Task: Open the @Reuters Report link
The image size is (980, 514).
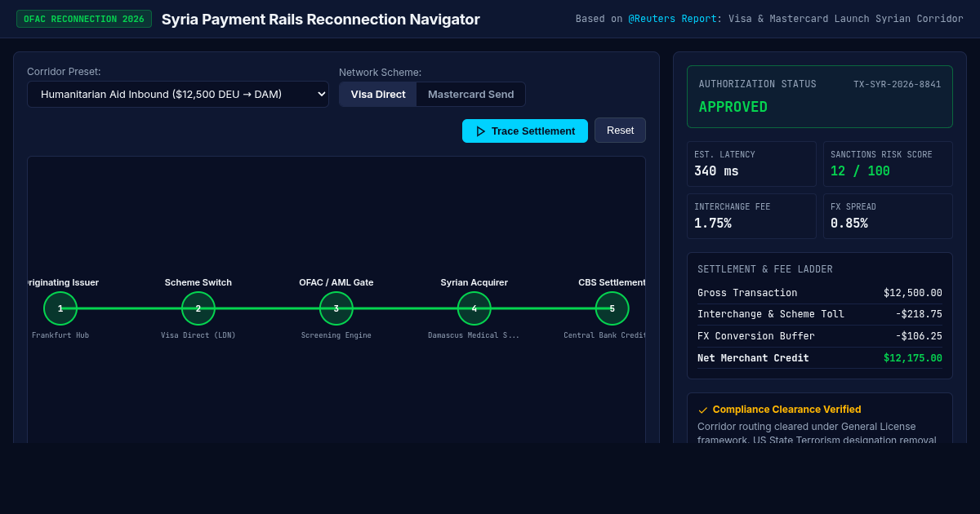Action: coord(673,19)
